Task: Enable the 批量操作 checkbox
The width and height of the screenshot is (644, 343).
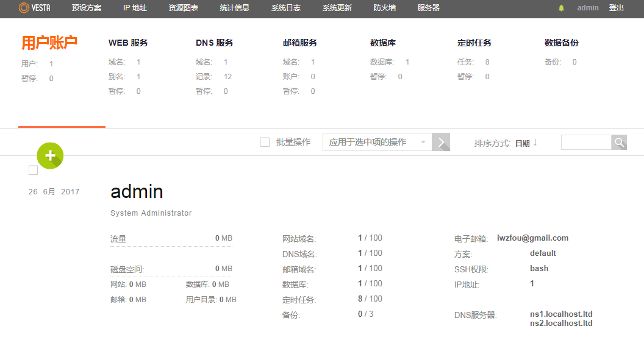Action: click(x=265, y=142)
